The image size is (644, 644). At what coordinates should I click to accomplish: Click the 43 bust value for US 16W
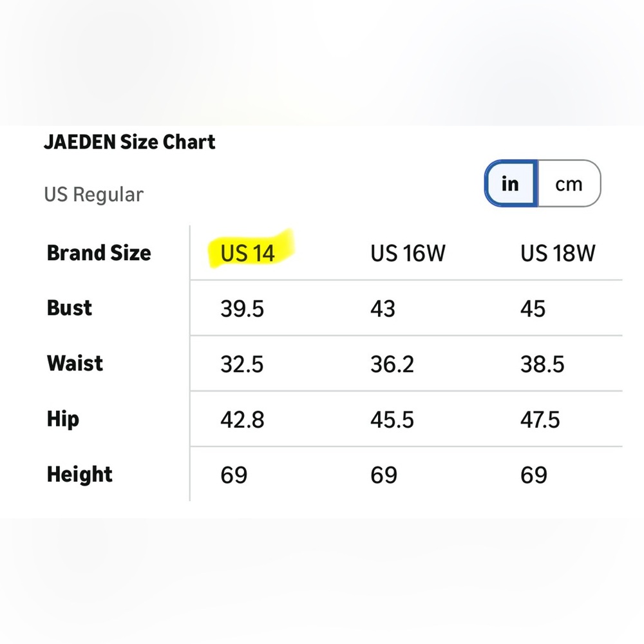tap(383, 308)
